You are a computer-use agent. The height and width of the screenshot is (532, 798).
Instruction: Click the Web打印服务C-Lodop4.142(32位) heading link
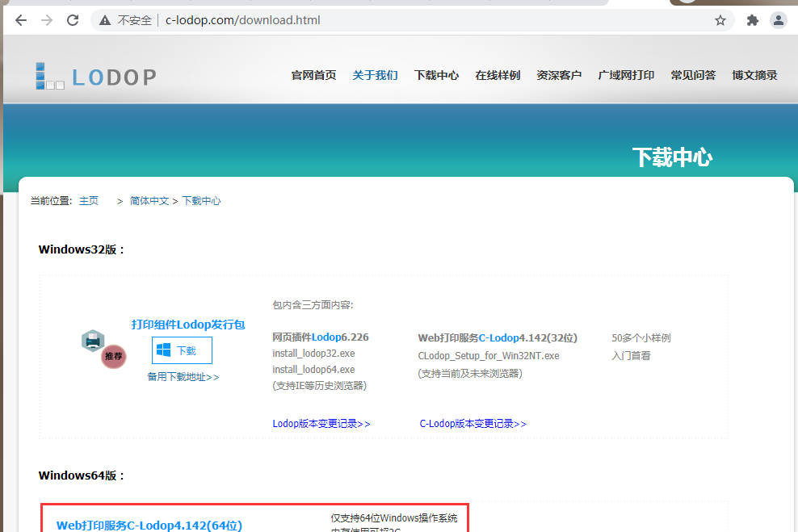point(498,337)
